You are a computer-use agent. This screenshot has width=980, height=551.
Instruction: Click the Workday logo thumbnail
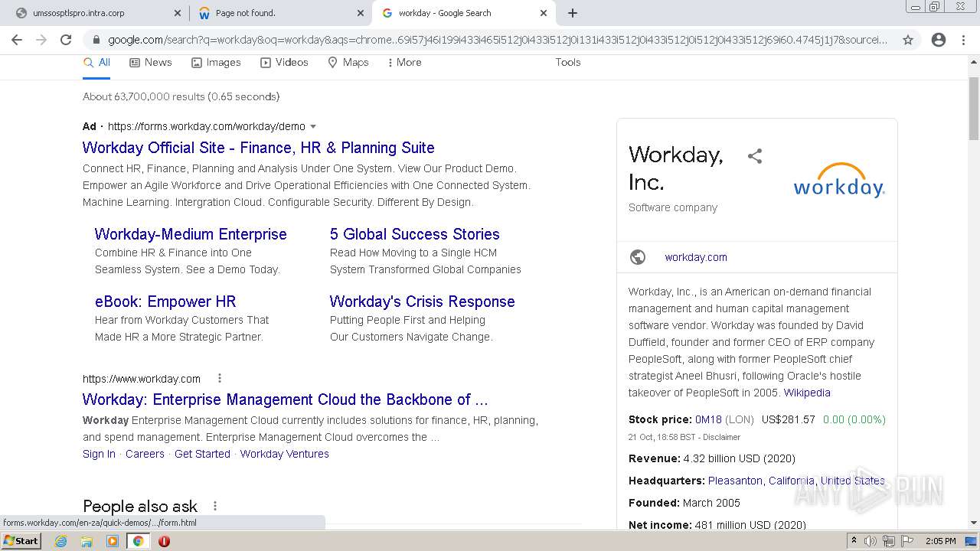(839, 180)
